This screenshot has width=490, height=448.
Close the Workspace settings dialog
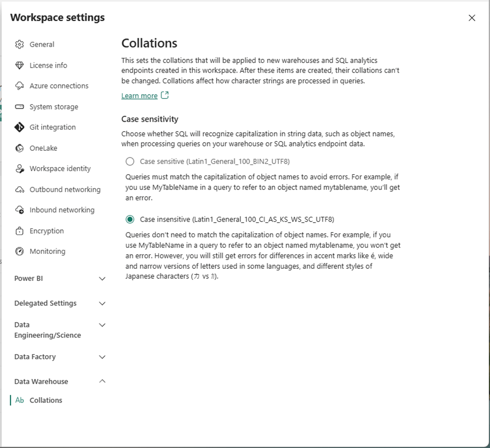coord(472,18)
